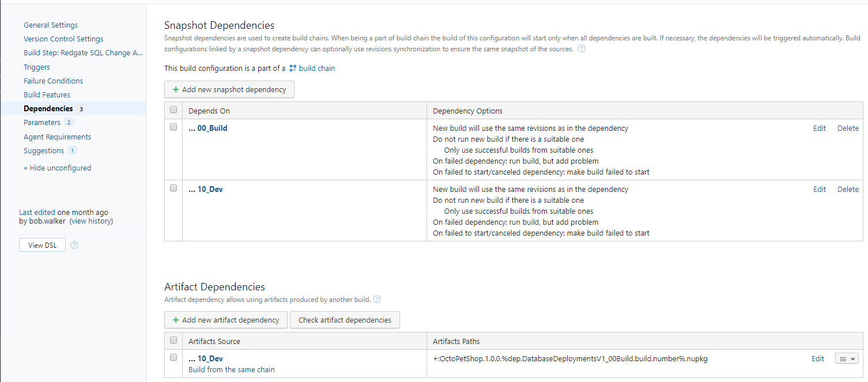Click Add new artifact dependency button
Screen dimensions: 868x382
pyautogui.click(x=225, y=320)
